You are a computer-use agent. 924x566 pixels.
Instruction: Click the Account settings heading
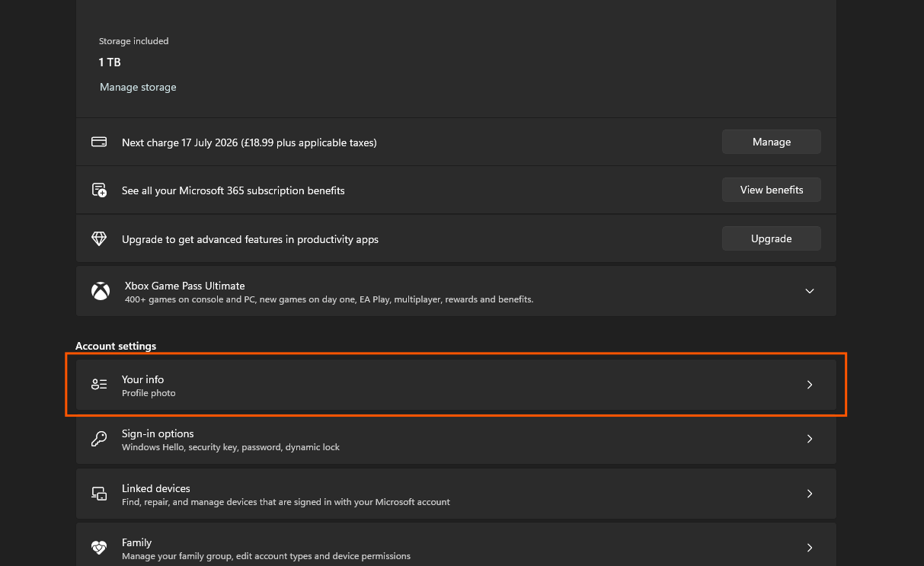116,346
